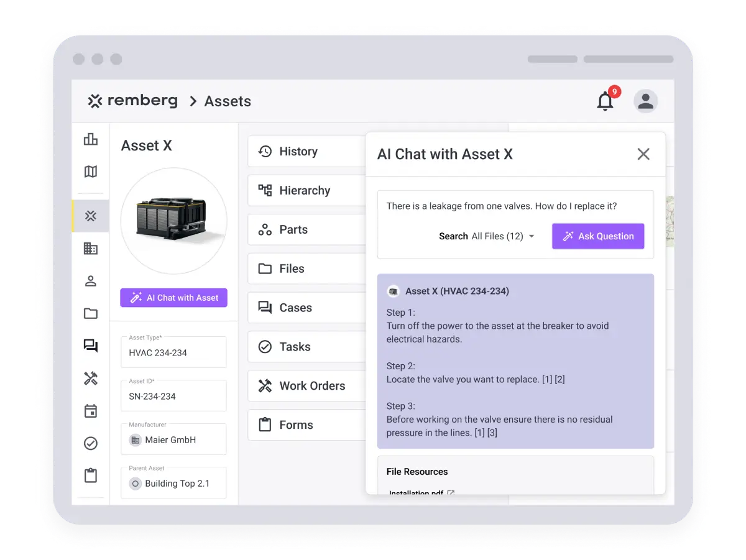Open the organizations building sidebar icon
The height and width of the screenshot is (560, 746).
(91, 249)
